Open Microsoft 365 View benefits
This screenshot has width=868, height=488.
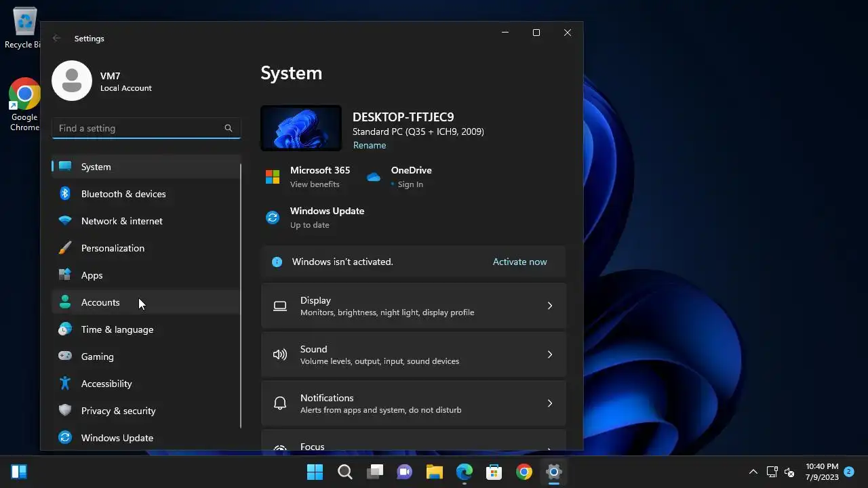coord(315,184)
